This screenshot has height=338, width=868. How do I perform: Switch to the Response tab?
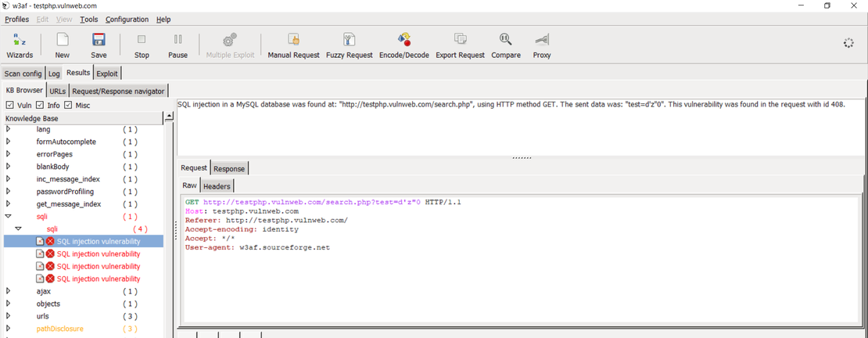coord(229,168)
